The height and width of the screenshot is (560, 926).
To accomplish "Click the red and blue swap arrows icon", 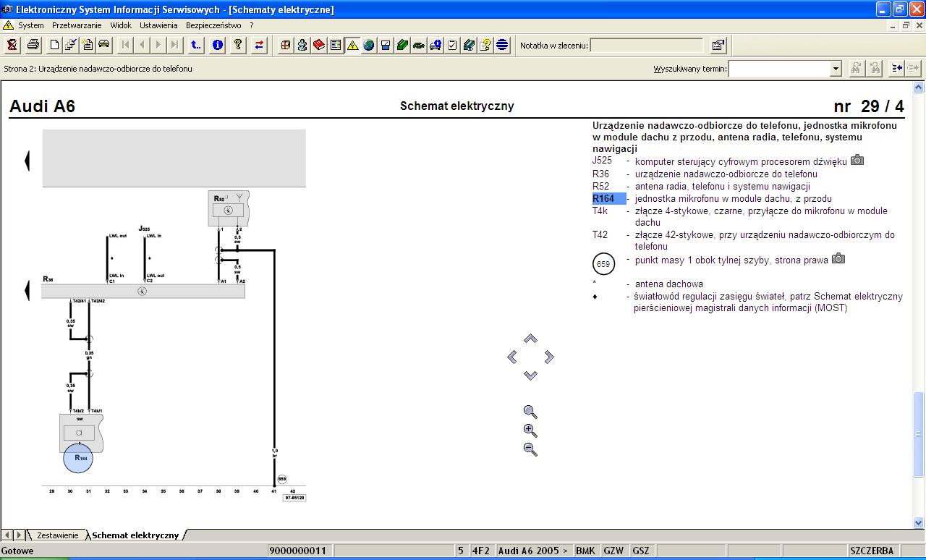I will pos(259,45).
